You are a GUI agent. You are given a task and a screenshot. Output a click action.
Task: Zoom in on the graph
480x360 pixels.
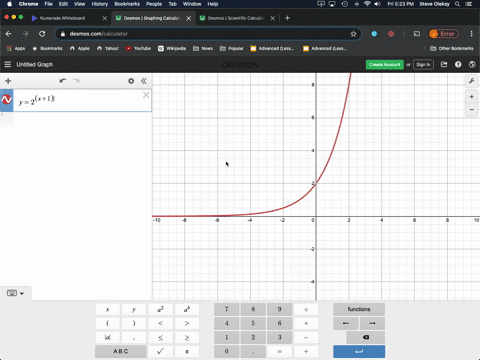472,97
